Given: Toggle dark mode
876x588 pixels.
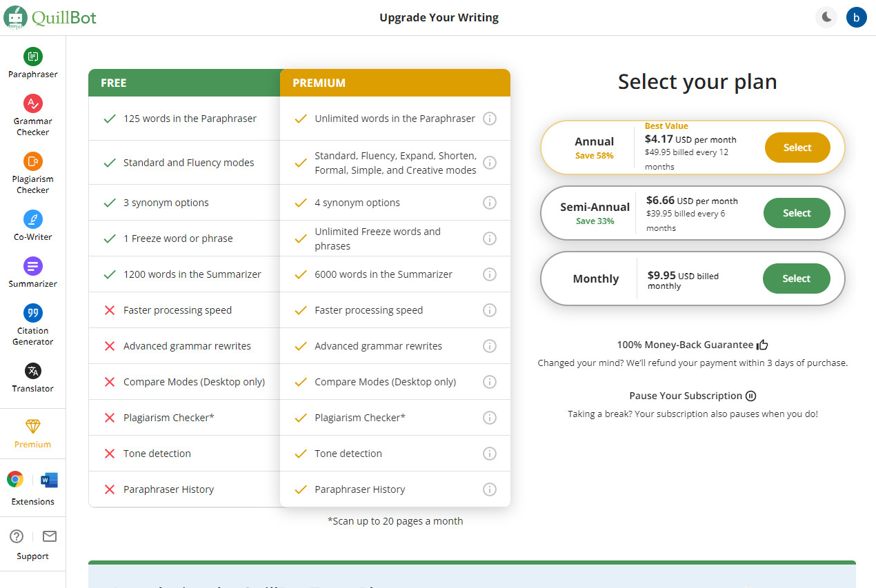Looking at the screenshot, I should click(826, 17).
